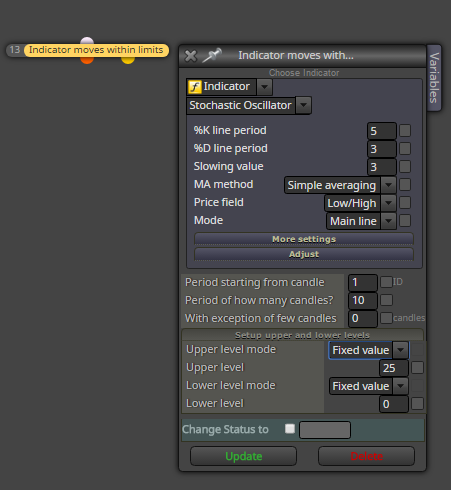451x490 pixels.
Task: Toggle checkbox next to Price field
Action: point(405,202)
